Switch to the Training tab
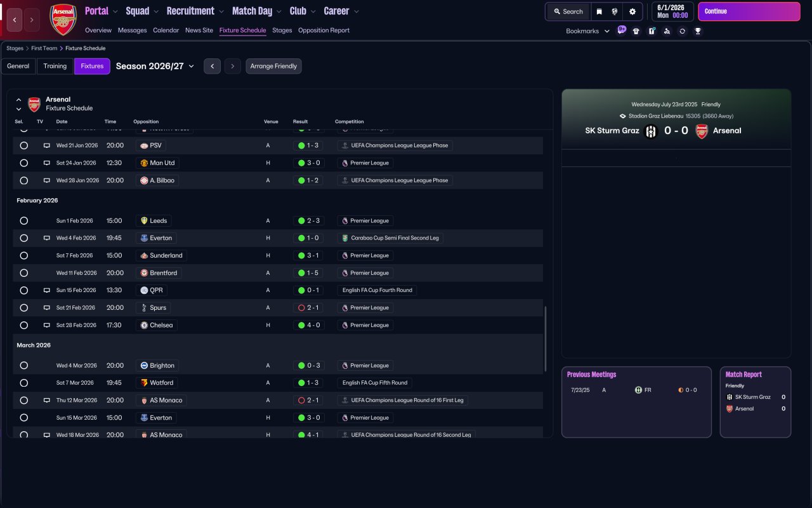 (x=55, y=66)
